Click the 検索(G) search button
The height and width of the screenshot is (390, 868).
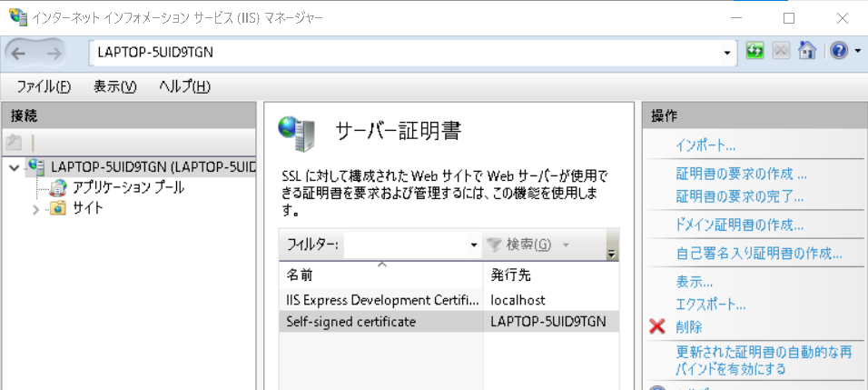click(520, 245)
